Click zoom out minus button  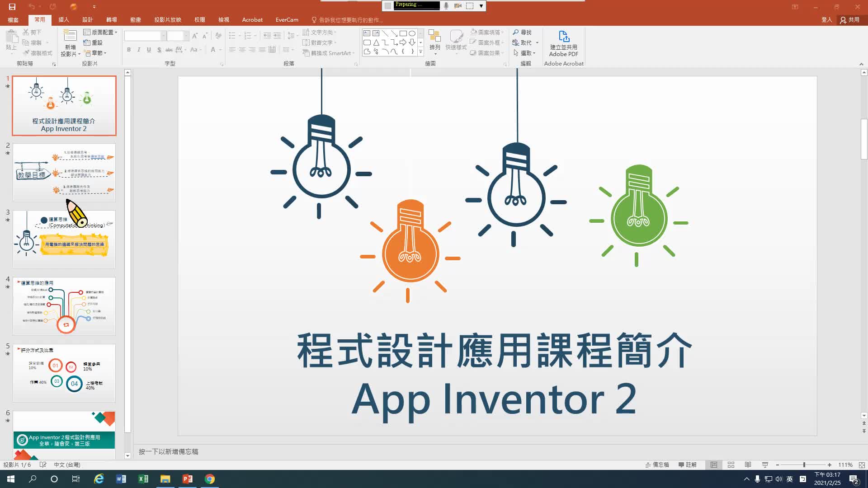pos(778,465)
